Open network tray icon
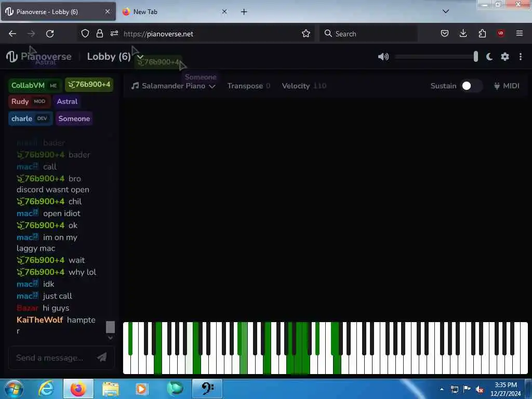The image size is (532, 399). pos(454,389)
